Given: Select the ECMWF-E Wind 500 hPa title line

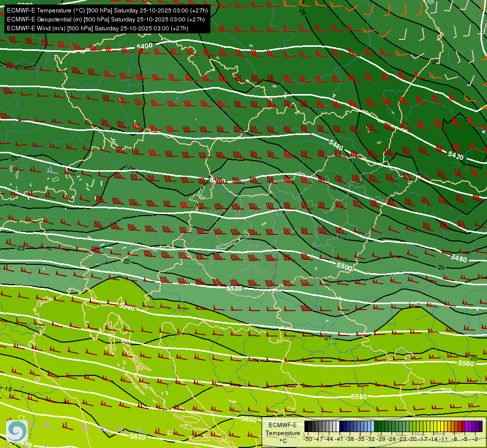Looking at the screenshot, I should [x=97, y=28].
